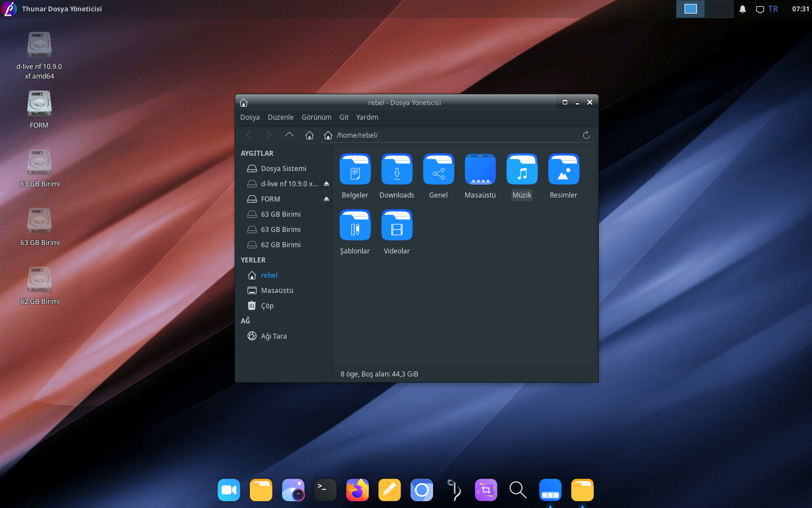Click the clock showing 07:31

(800, 9)
